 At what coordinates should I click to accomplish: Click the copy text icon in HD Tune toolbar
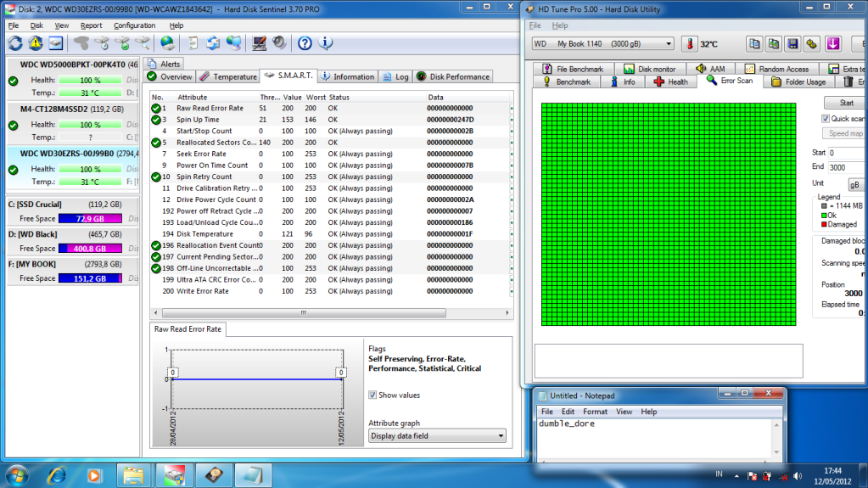click(754, 44)
